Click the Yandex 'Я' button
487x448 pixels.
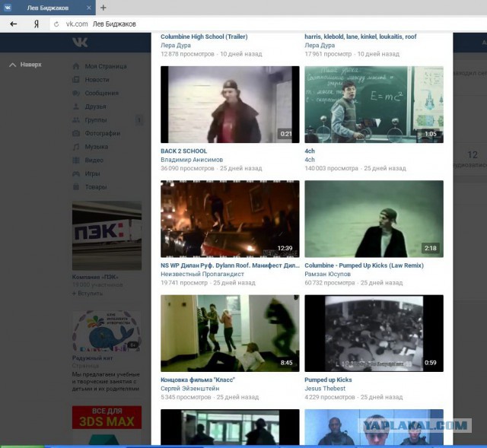pyautogui.click(x=37, y=24)
